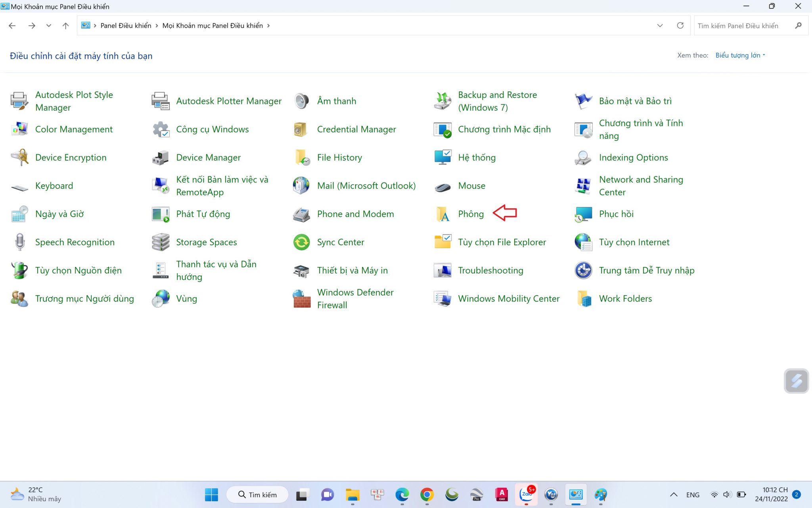The height and width of the screenshot is (508, 812).
Task: Open the Network and Sharing Center icon
Action: pyautogui.click(x=583, y=186)
